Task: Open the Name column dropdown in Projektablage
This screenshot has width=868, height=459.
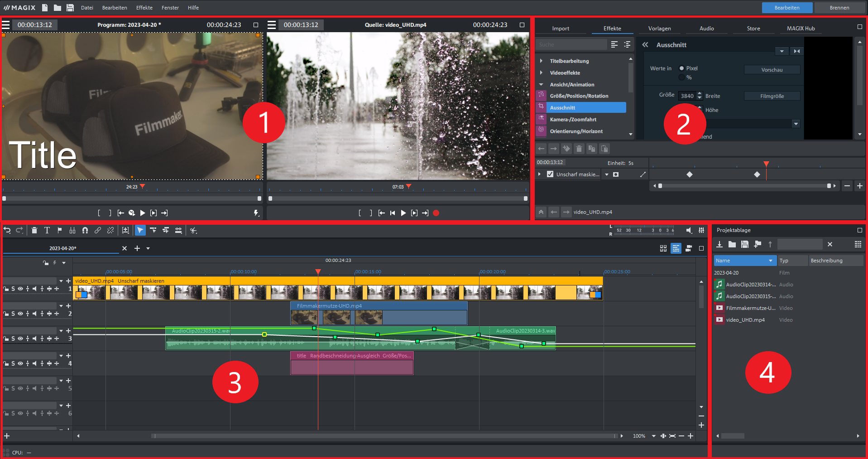Action: pos(771,261)
